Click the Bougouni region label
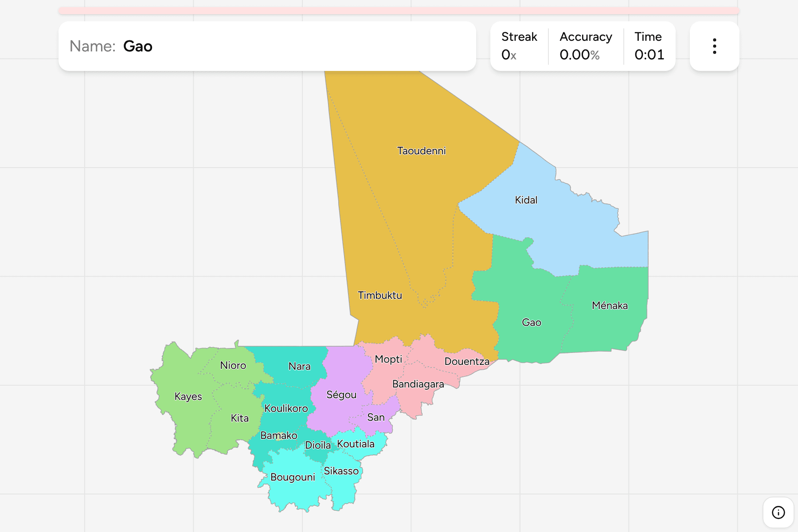This screenshot has height=532, width=798. (x=293, y=477)
